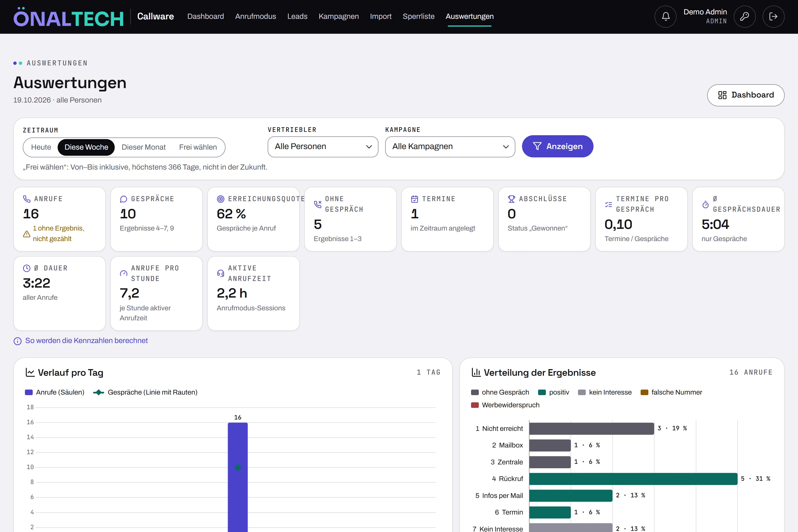Click the phone icon in Anrufe card
This screenshot has width=798, height=532.
27,199
